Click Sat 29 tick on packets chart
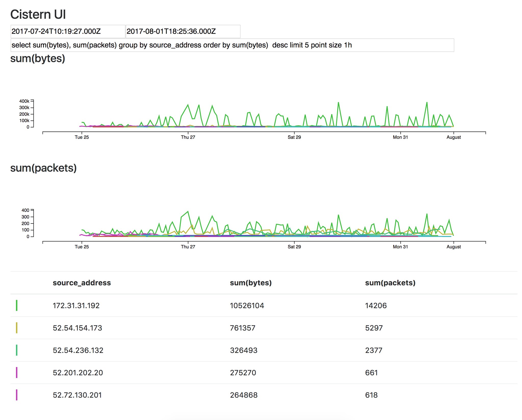 tap(294, 247)
